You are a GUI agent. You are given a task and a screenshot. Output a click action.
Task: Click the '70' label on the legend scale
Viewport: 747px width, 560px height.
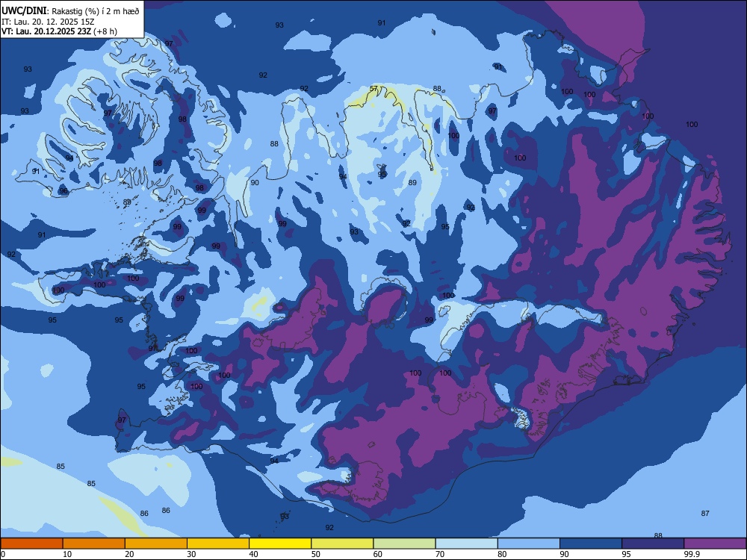coord(440,554)
